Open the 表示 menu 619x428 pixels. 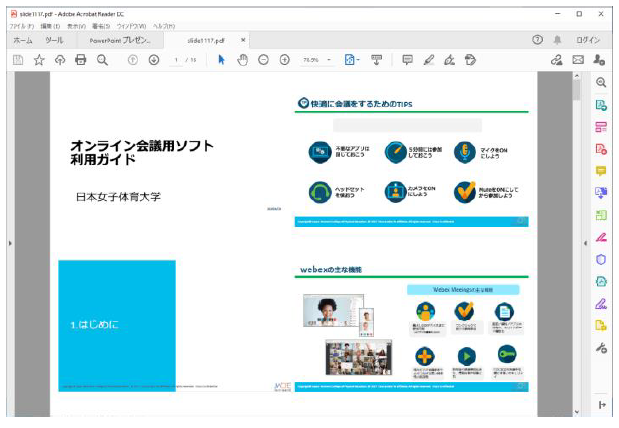(x=76, y=26)
